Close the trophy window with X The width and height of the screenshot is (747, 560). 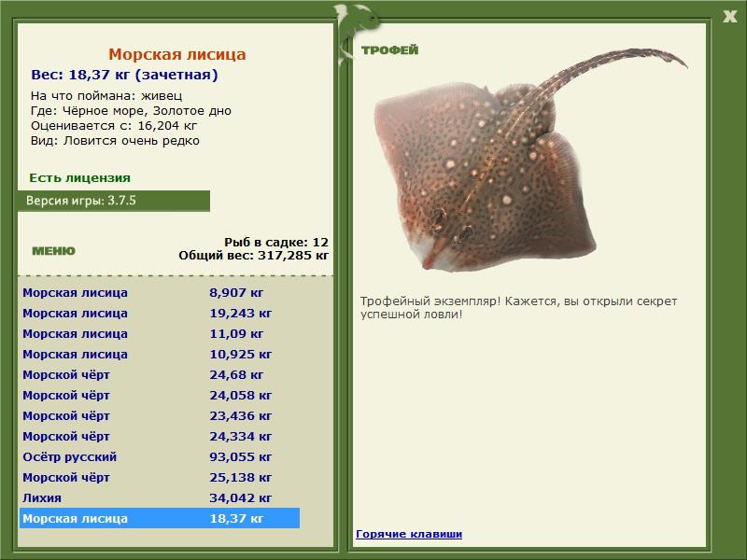coord(729,15)
